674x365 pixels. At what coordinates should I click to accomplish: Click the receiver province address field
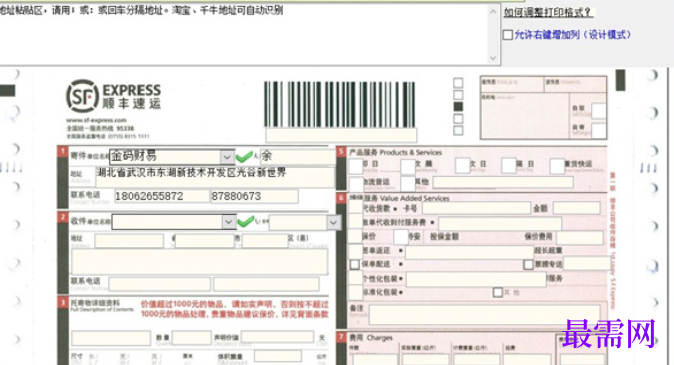coord(129,241)
